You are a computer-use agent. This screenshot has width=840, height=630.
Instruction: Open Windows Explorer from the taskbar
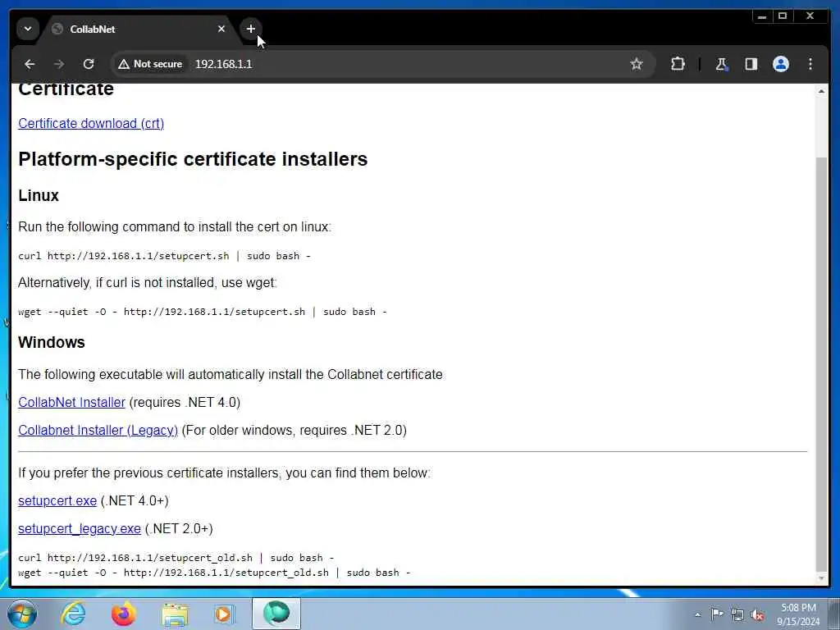pyautogui.click(x=175, y=614)
